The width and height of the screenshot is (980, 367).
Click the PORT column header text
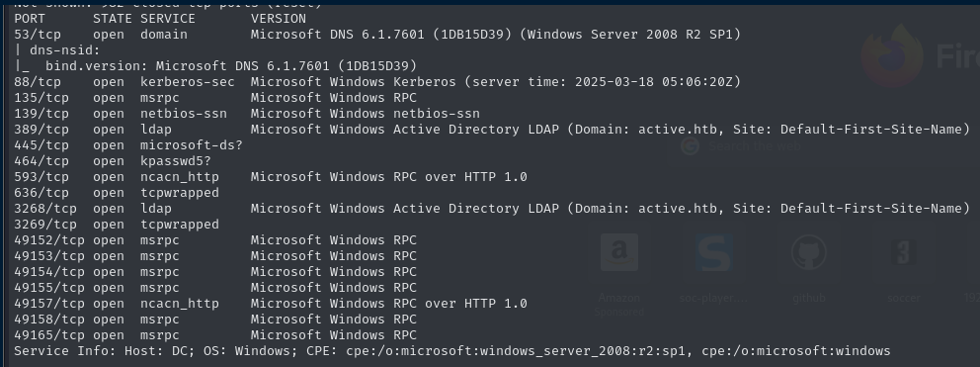click(x=30, y=19)
